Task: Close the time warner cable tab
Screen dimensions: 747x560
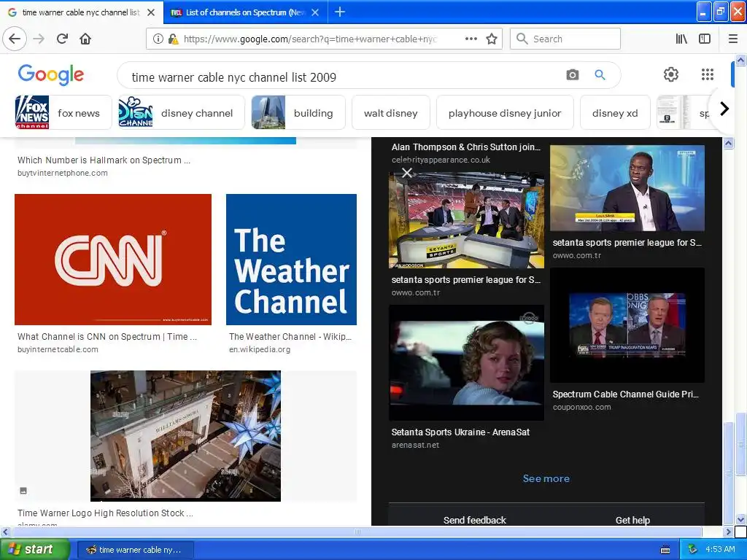Action: [151, 12]
